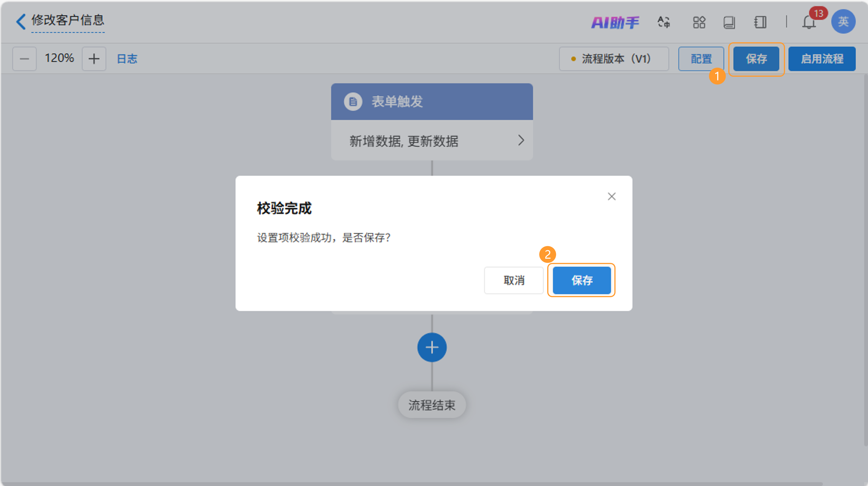Click the language translation icon
Viewport: 868px width, 486px height.
pos(664,22)
